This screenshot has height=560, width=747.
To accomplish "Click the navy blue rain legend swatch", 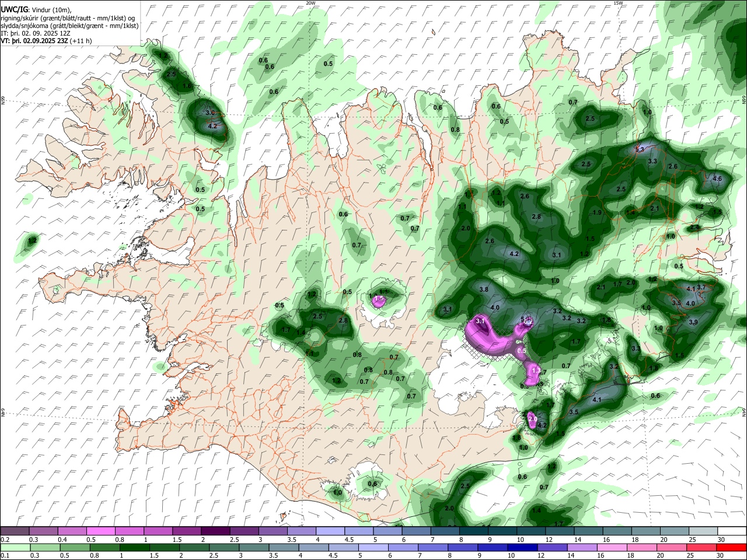I will click(x=521, y=547).
